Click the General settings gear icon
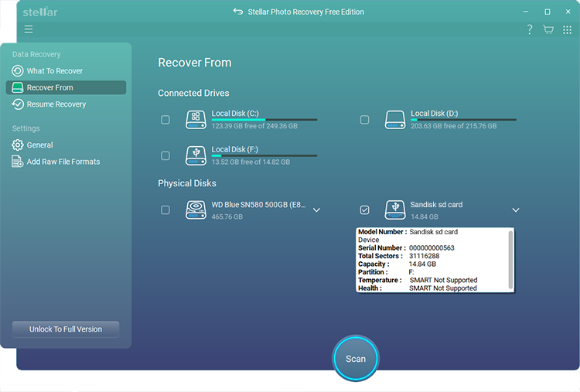This screenshot has height=392, width=580. pos(17,145)
